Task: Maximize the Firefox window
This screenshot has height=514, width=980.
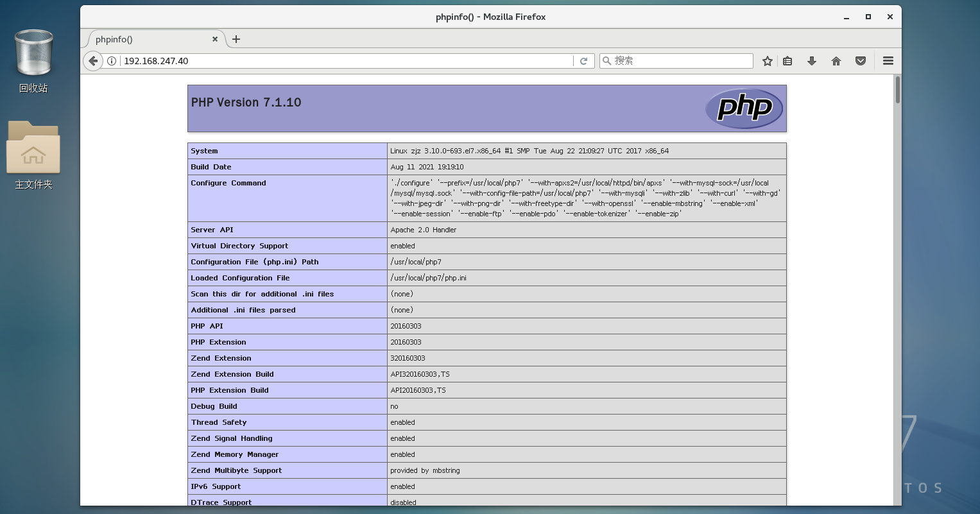Action: tap(868, 17)
